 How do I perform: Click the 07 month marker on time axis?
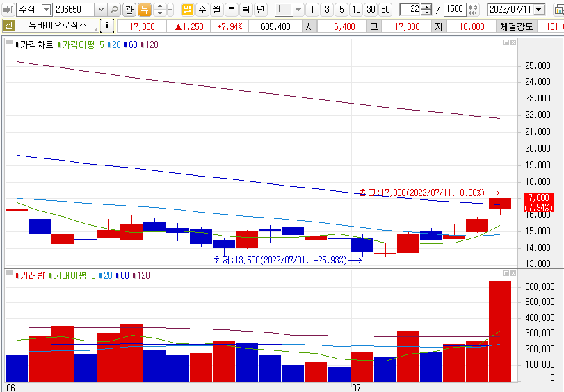coord(356,388)
